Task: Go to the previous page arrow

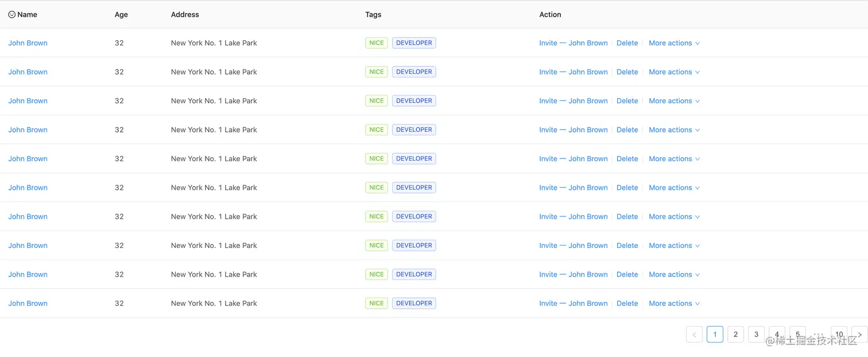Action: pyautogui.click(x=694, y=335)
